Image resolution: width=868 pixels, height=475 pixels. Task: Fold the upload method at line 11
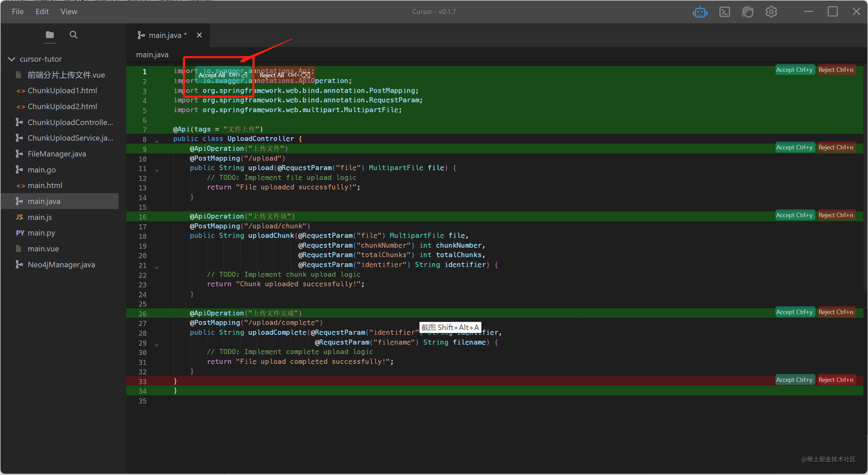click(157, 170)
